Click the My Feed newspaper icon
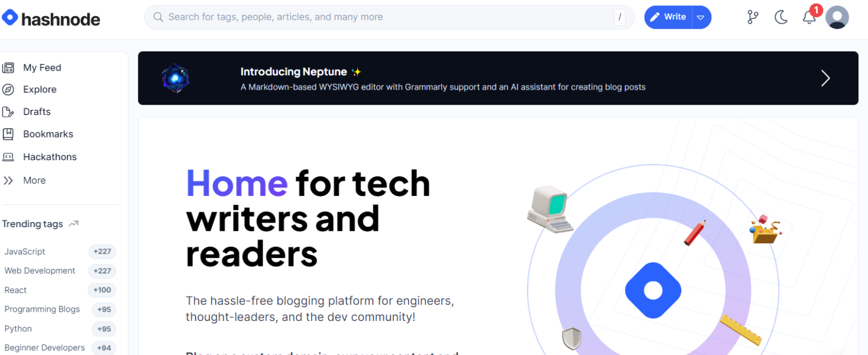 pyautogui.click(x=8, y=68)
